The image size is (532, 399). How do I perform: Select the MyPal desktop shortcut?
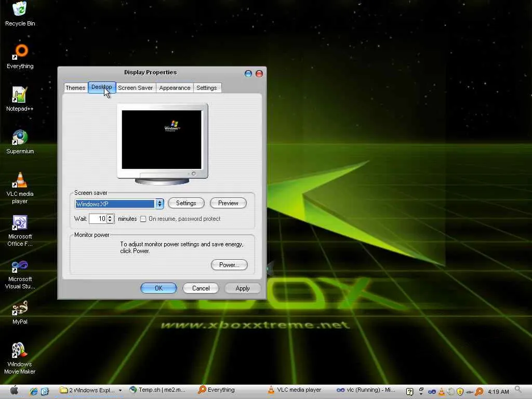coord(20,312)
